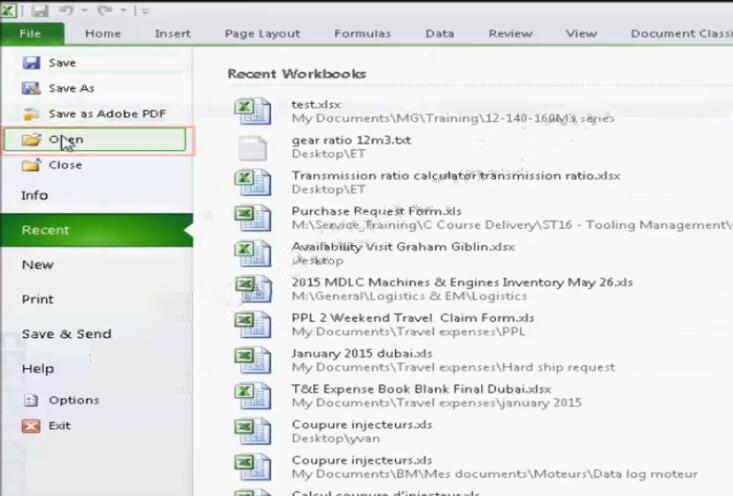The height and width of the screenshot is (496, 733).
Task: Click the icon beside Coupure injecteurs.xls in Desktop\yvan
Action: click(x=253, y=431)
